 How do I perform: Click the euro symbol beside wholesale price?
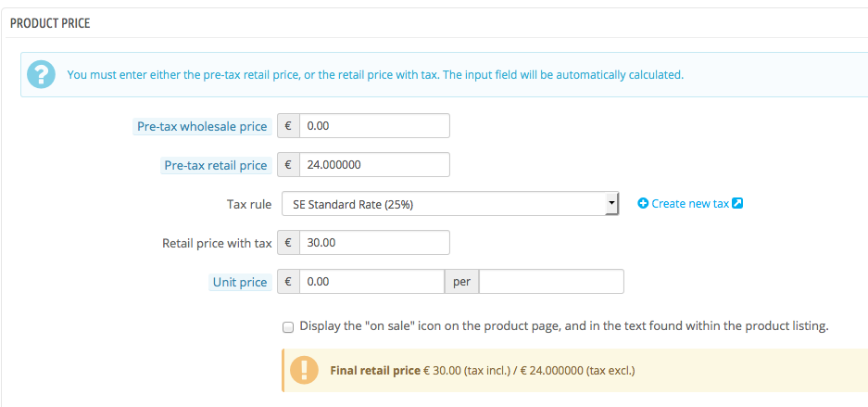click(x=288, y=126)
